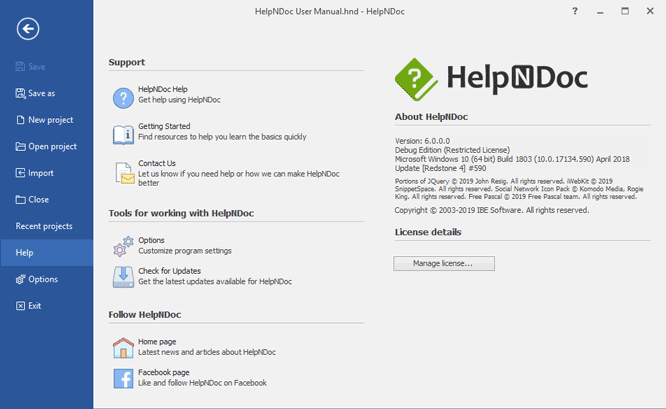This screenshot has width=666, height=409.
Task: Minimize the HelpNDoc window
Action: (x=600, y=11)
